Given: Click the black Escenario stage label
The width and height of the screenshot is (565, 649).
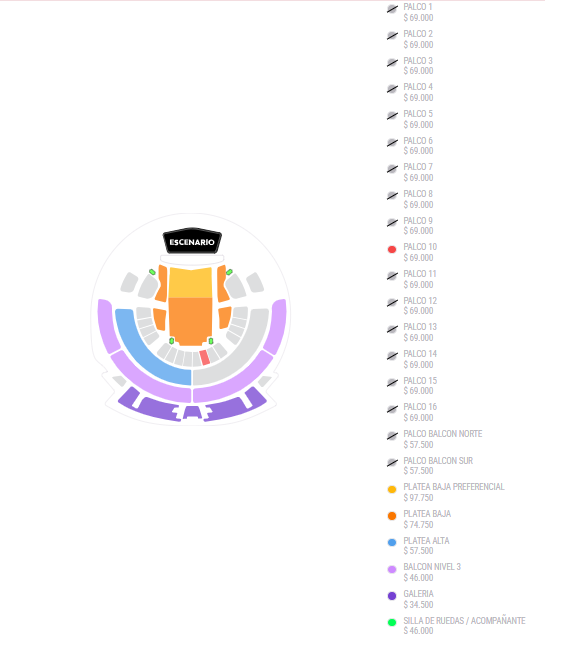Looking at the screenshot, I should coord(192,241).
